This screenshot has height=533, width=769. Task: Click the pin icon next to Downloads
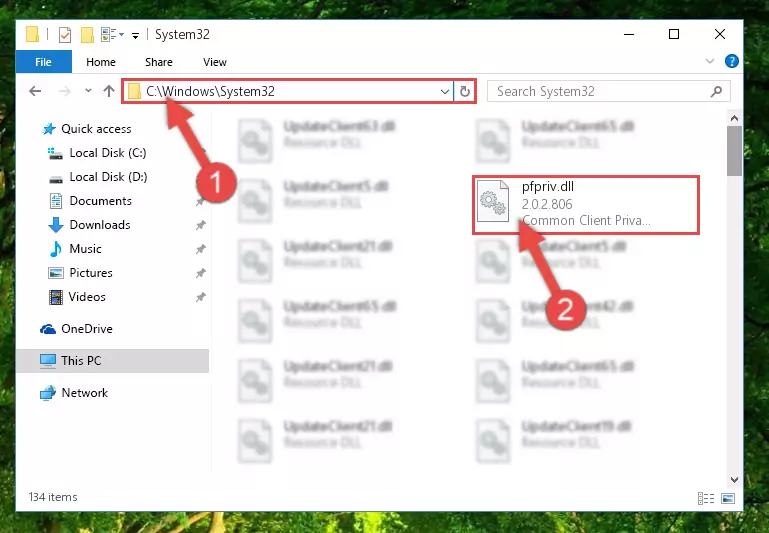[x=201, y=225]
